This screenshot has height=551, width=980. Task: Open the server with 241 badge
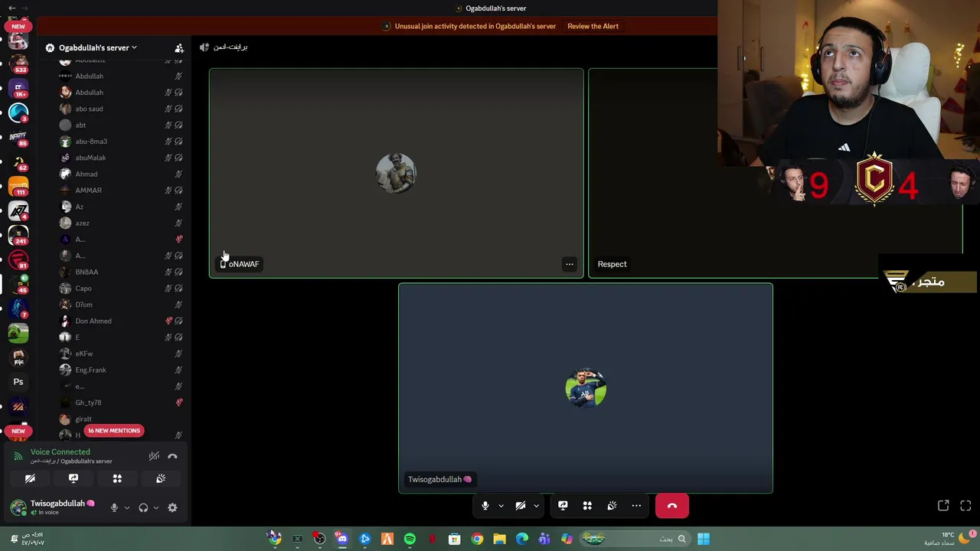18,234
